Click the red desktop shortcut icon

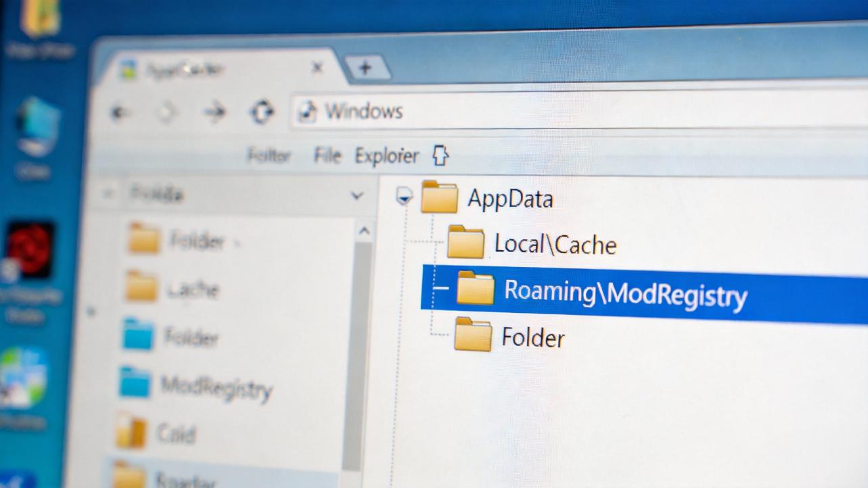(x=30, y=249)
